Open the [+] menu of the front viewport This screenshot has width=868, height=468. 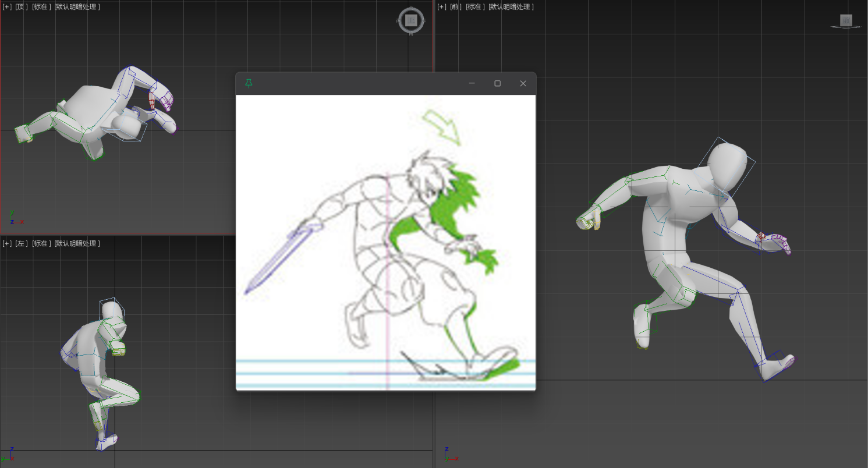(442, 7)
